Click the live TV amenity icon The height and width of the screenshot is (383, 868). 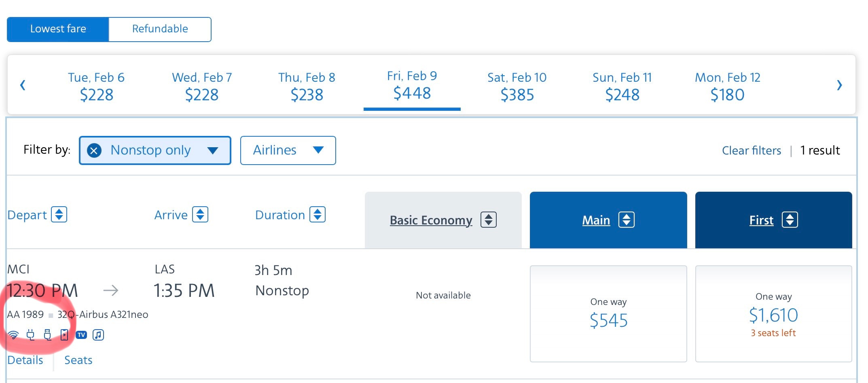(81, 335)
